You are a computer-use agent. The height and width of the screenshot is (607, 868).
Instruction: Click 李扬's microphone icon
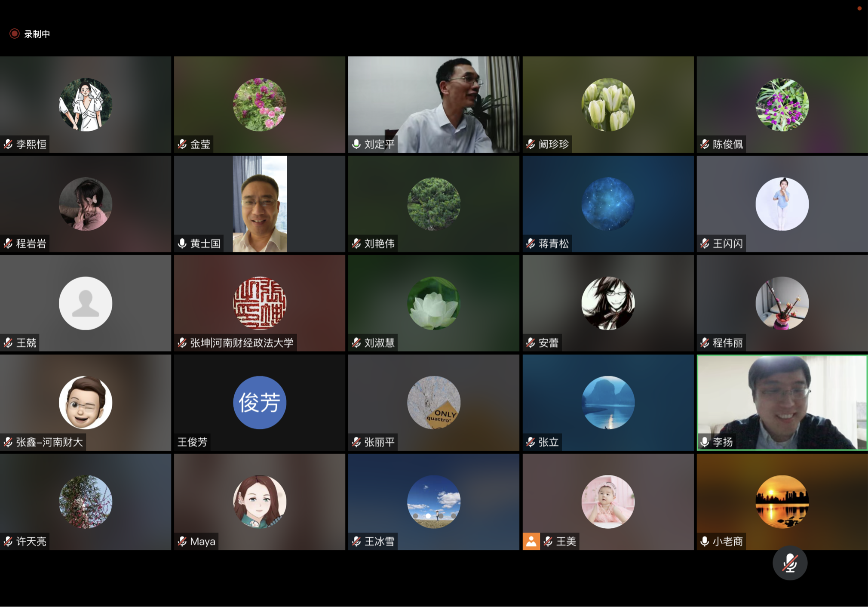(705, 442)
